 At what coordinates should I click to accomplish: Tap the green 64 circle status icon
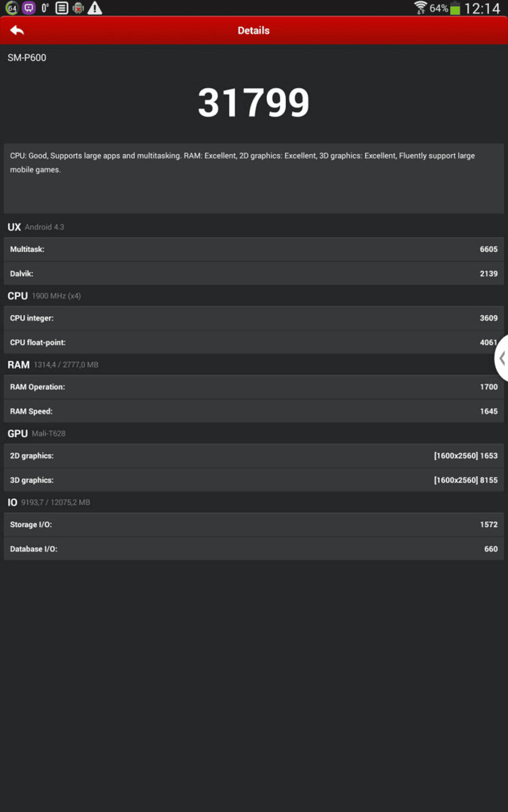[12, 8]
